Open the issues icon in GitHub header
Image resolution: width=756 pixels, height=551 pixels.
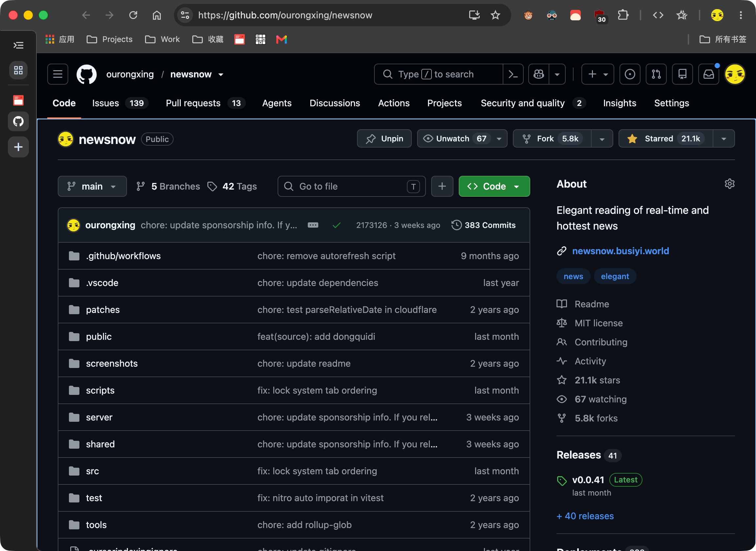[630, 74]
